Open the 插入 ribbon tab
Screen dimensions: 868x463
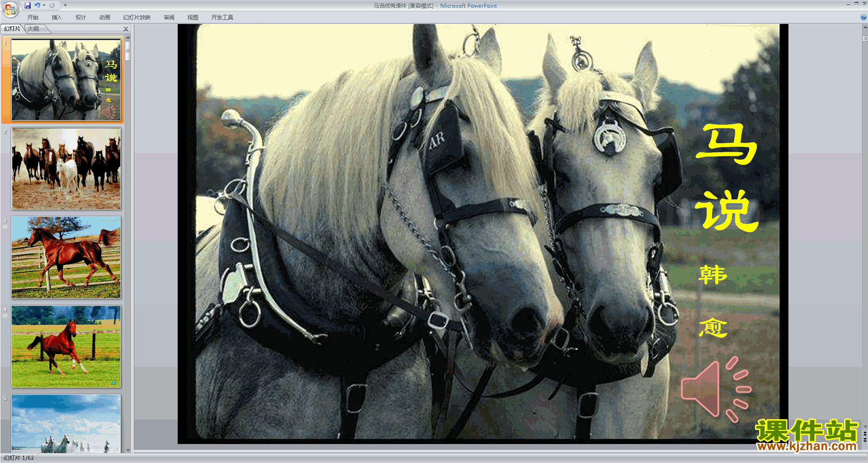pyautogui.click(x=57, y=18)
